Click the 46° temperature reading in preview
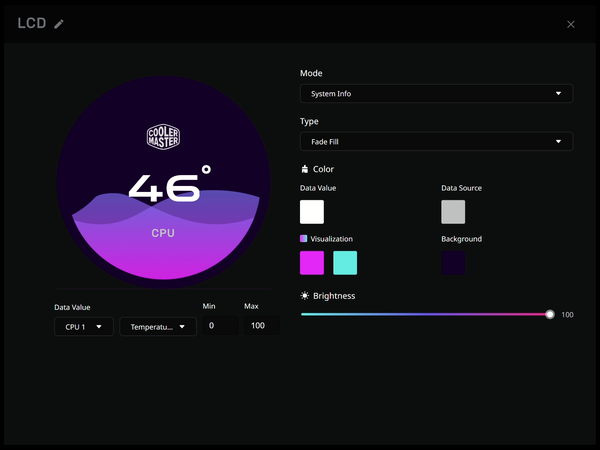 (168, 187)
